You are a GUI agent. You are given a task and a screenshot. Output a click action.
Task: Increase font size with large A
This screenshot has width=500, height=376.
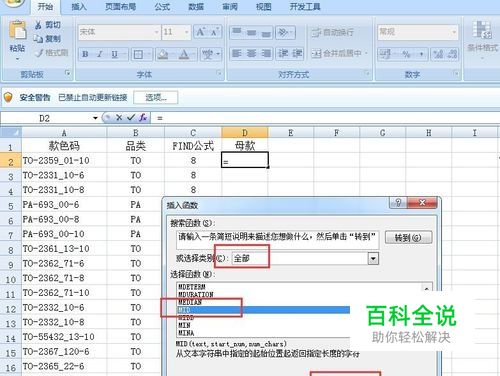coord(200,32)
